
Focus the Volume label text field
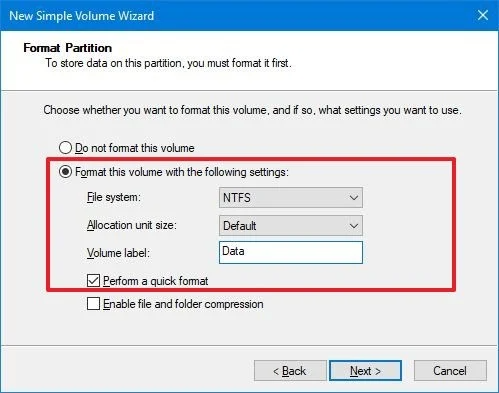291,252
